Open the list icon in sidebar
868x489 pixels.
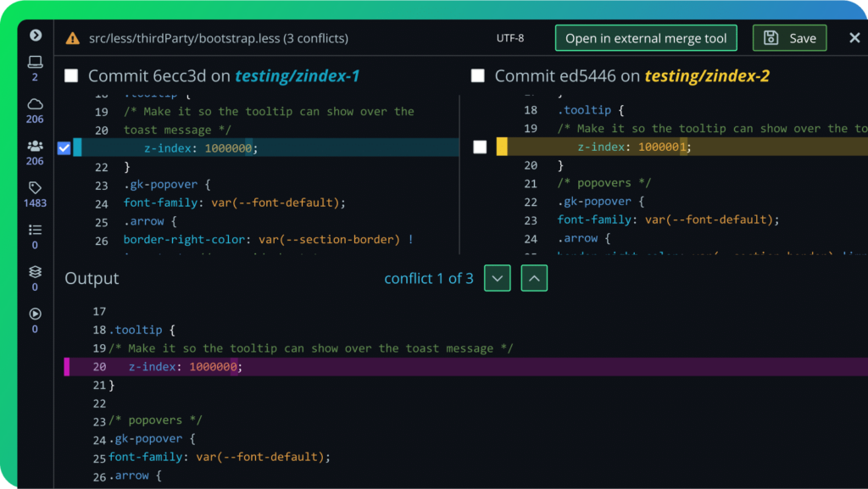tap(35, 230)
